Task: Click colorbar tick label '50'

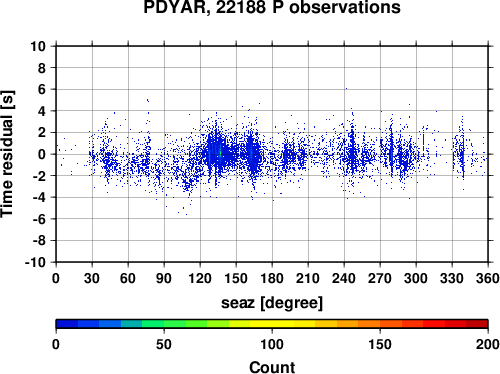Action: 164,344
